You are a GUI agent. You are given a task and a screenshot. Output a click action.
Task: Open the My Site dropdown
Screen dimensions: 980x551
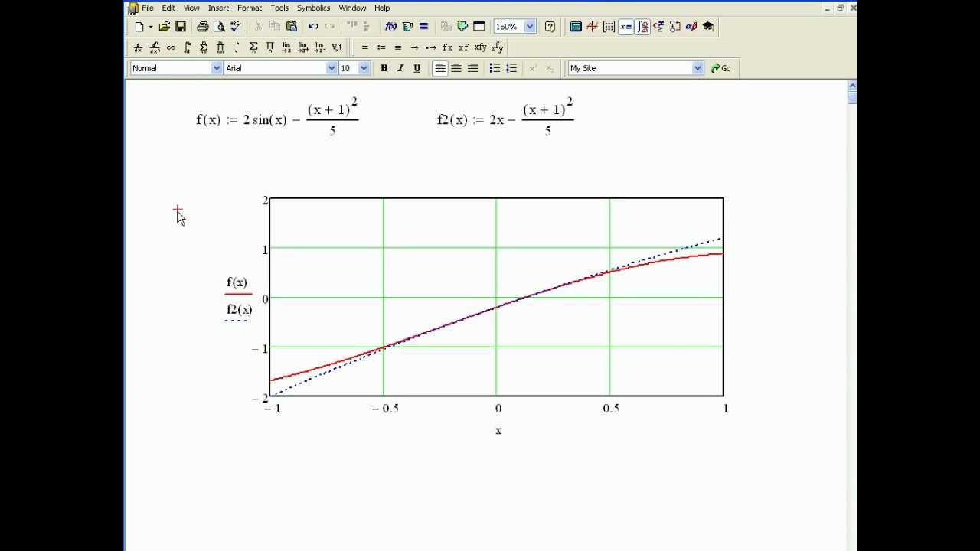[x=697, y=68]
